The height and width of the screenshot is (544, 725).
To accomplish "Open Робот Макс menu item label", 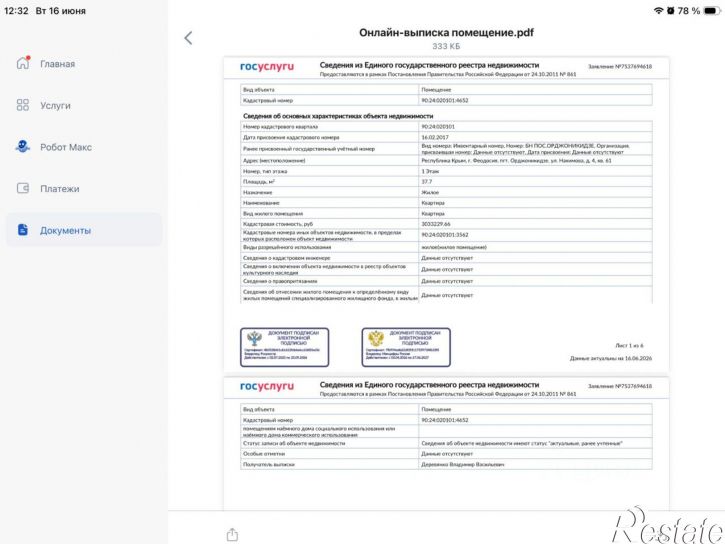I will click(x=66, y=147).
